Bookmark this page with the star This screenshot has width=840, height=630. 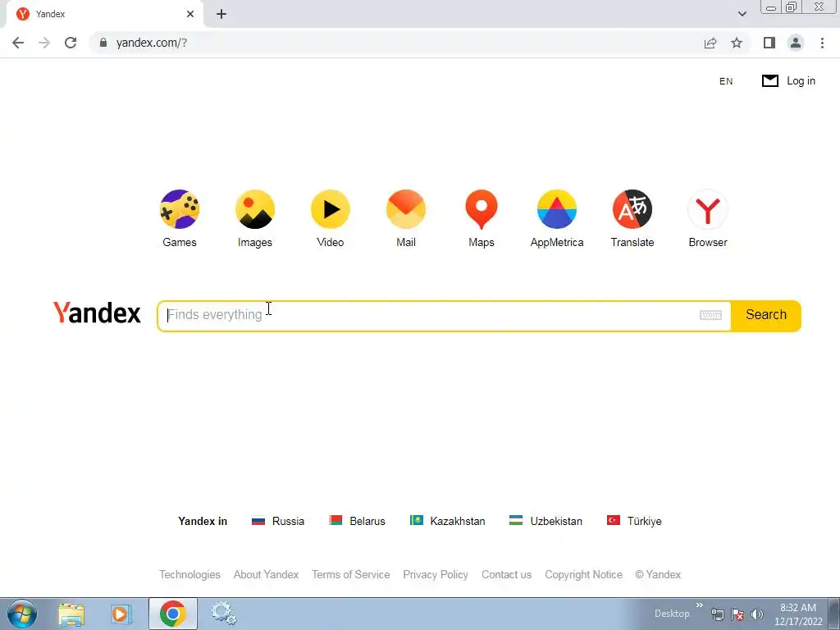737,43
